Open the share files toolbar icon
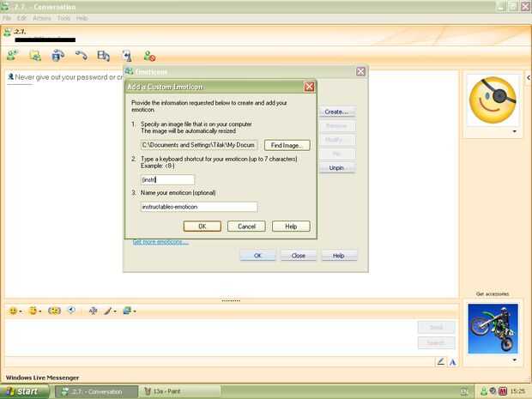Screen dimensions: 532x399 click(x=35, y=56)
